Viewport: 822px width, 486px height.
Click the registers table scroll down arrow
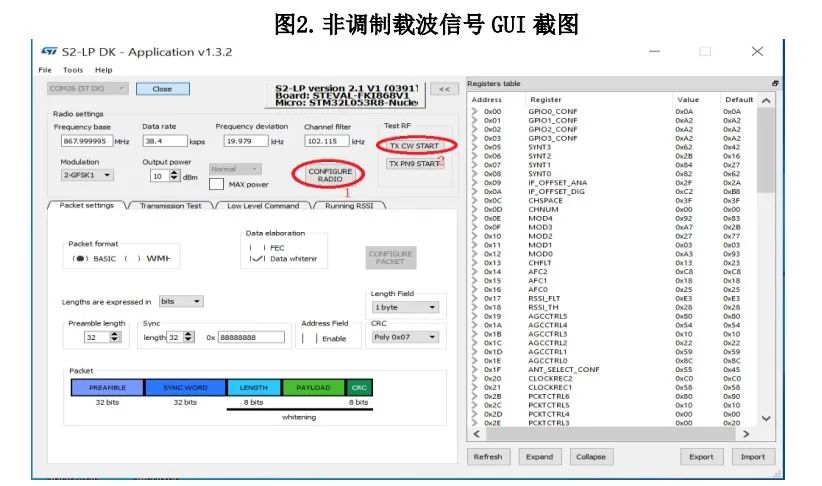click(x=766, y=418)
